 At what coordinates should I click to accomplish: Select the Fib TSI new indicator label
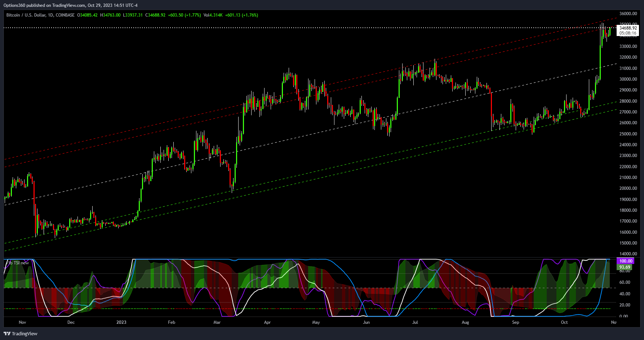[17, 263]
